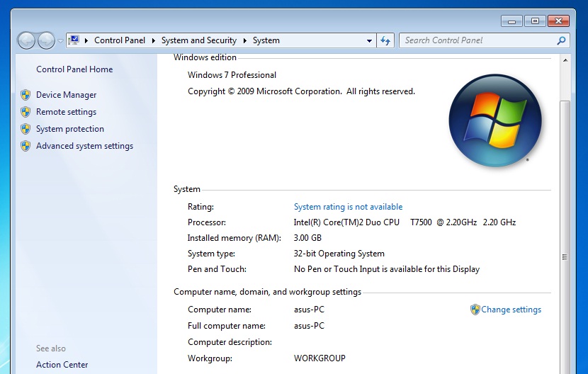This screenshot has height=374, width=588.
Task: Click the System rating is not available link
Action: (348, 207)
